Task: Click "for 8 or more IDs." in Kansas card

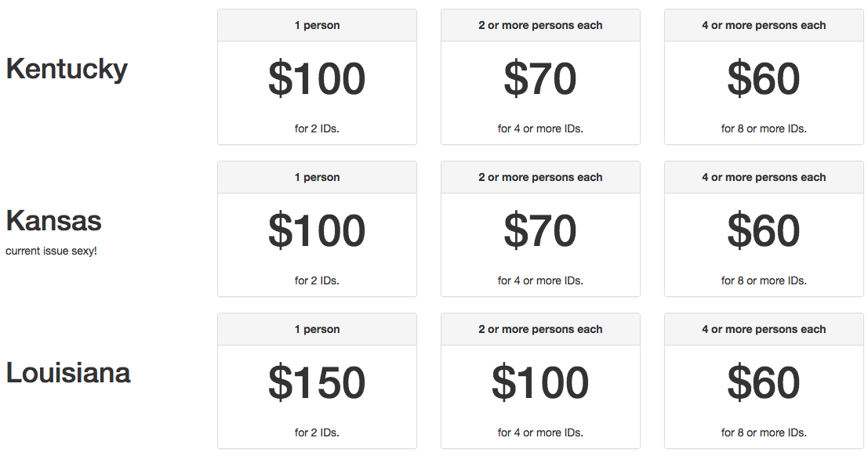Action: pyautogui.click(x=764, y=280)
